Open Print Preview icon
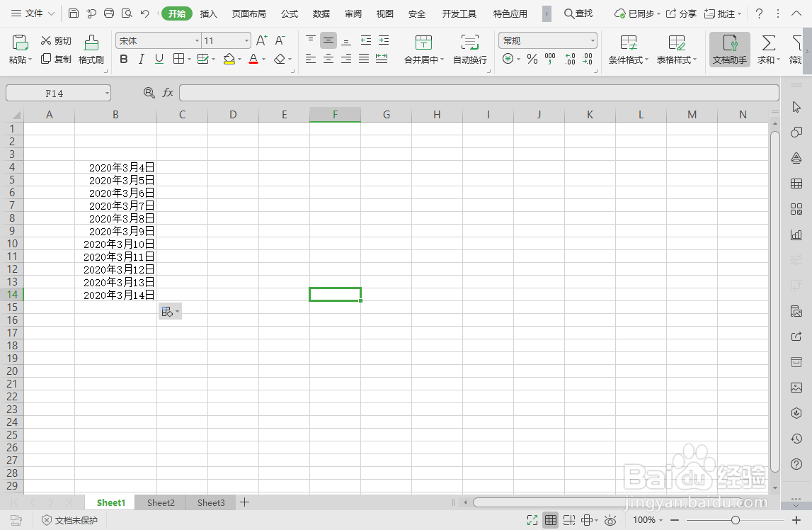 pos(127,13)
